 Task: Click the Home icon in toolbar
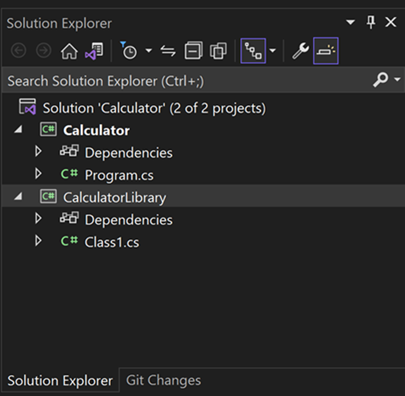coord(69,51)
